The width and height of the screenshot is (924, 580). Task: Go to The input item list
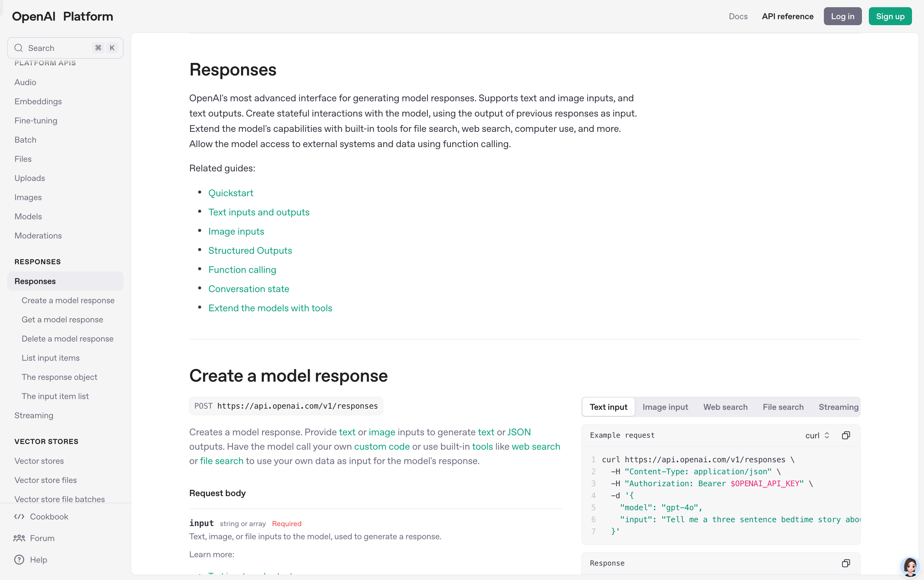(x=55, y=396)
